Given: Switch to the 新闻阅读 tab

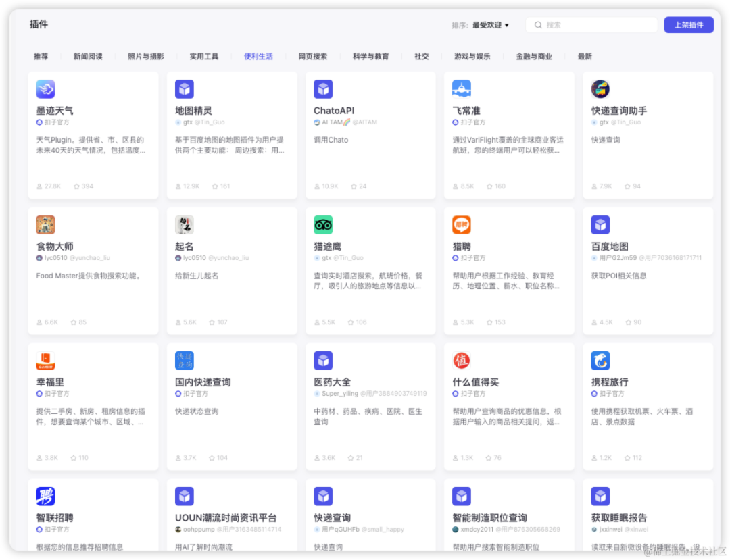Looking at the screenshot, I should coord(88,57).
